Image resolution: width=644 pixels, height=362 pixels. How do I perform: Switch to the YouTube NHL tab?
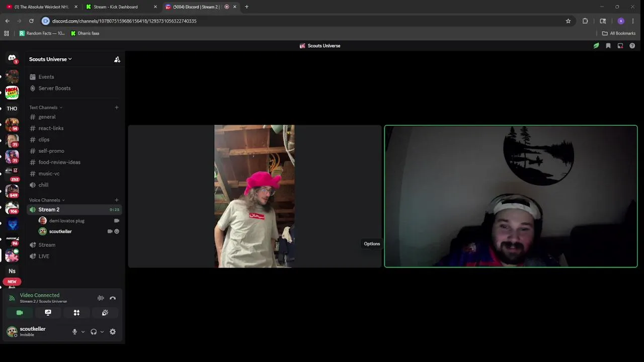[42, 7]
